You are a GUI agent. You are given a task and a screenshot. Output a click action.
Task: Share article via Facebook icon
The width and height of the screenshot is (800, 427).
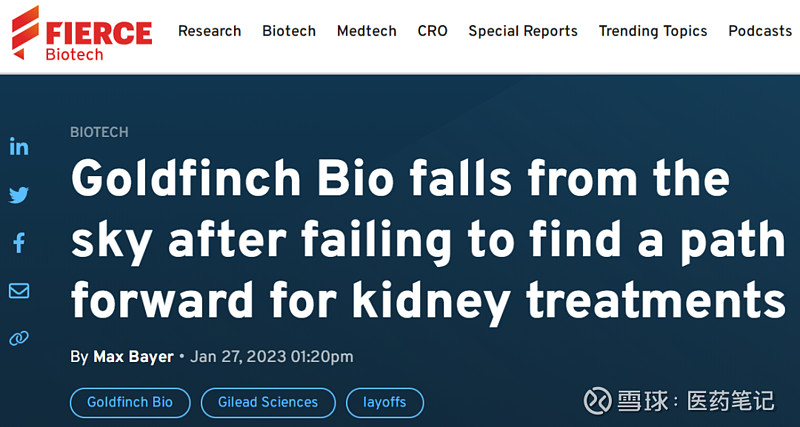click(19, 243)
